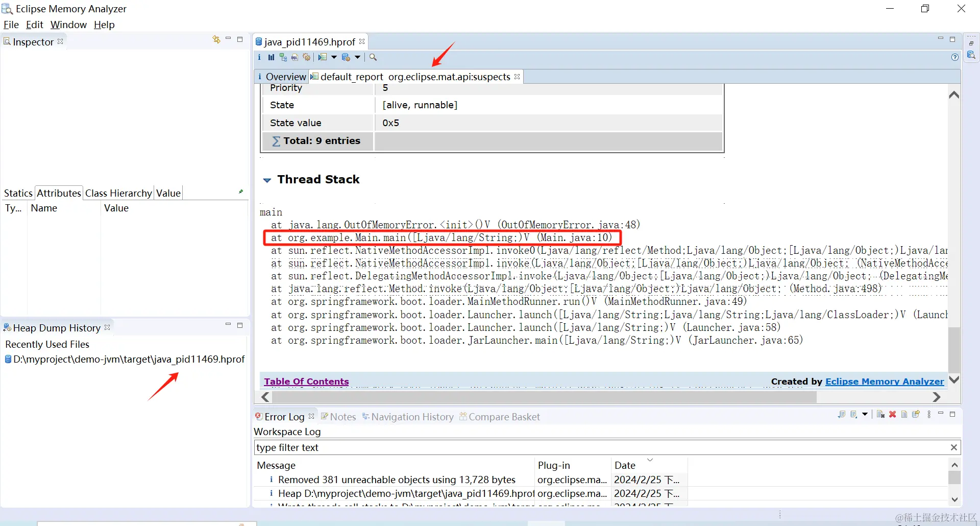Image resolution: width=980 pixels, height=526 pixels.
Task: Click the report vertical scrollbar thumb
Action: (x=954, y=350)
